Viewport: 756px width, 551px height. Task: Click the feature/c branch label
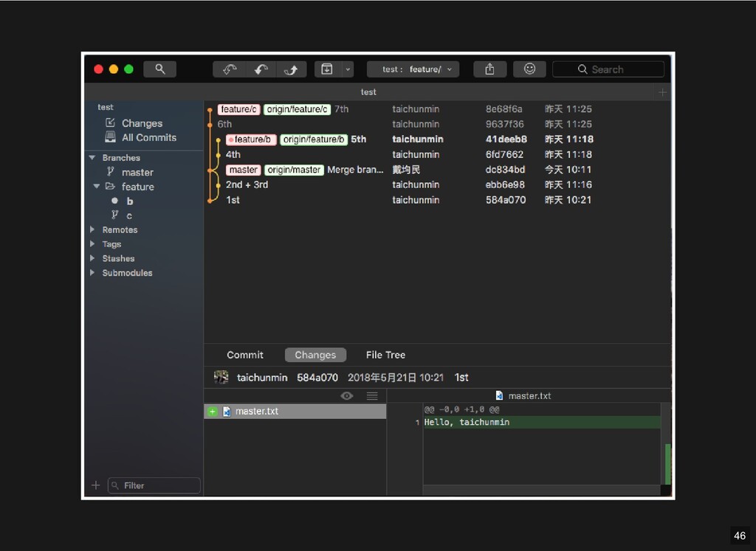coord(238,109)
